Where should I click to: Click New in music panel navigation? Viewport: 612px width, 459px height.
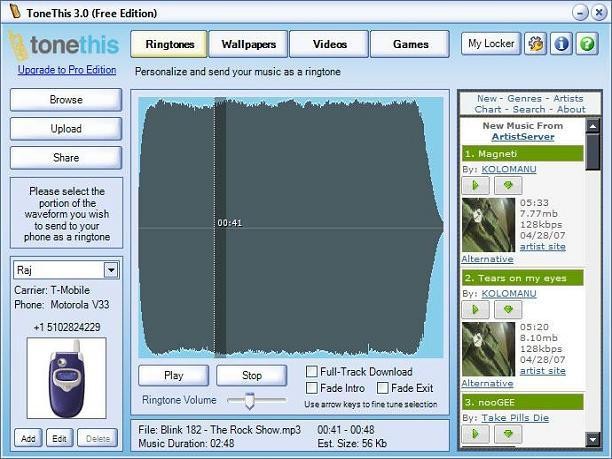point(487,98)
